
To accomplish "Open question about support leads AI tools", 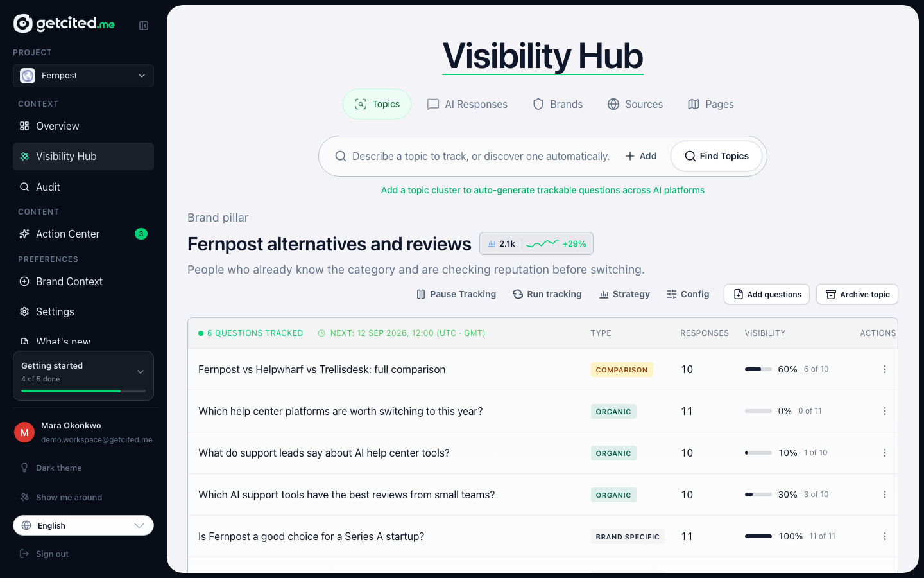I will pos(324,453).
